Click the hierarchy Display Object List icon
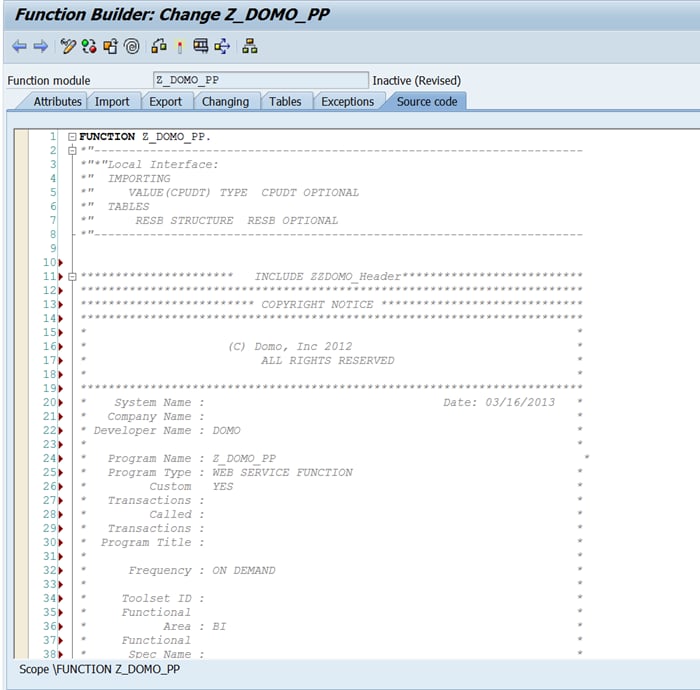Image resolution: width=700 pixels, height=690 pixels. (250, 46)
